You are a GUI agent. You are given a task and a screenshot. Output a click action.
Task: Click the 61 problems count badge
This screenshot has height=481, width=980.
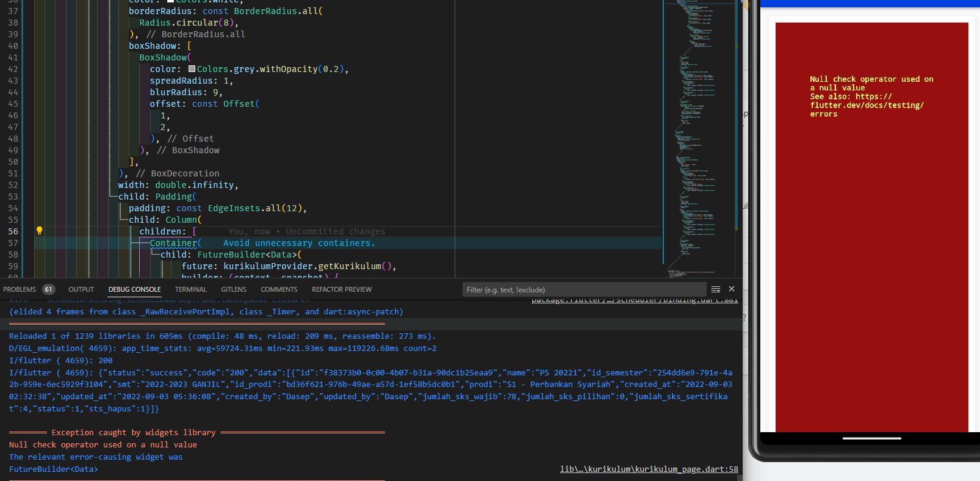49,289
